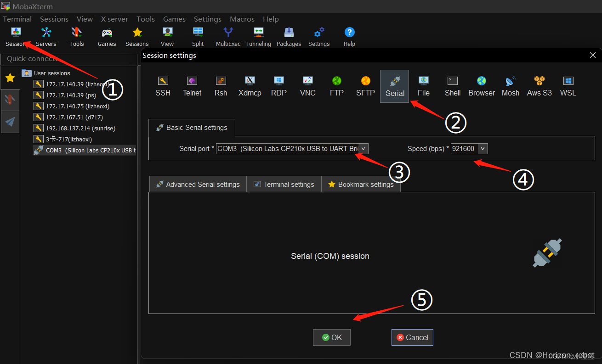Open the Packages toolbar icon
The image size is (602, 364).
tap(289, 37)
